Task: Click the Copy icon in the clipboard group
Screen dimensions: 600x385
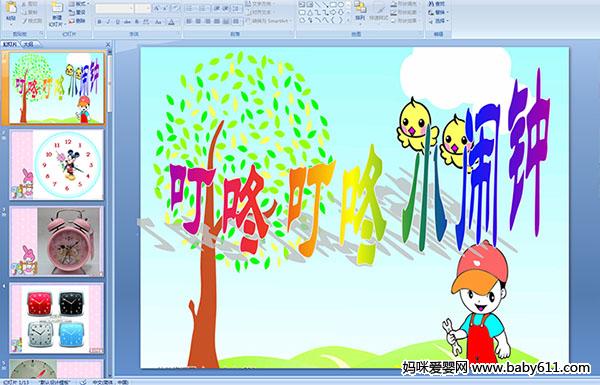Action: click(24, 12)
